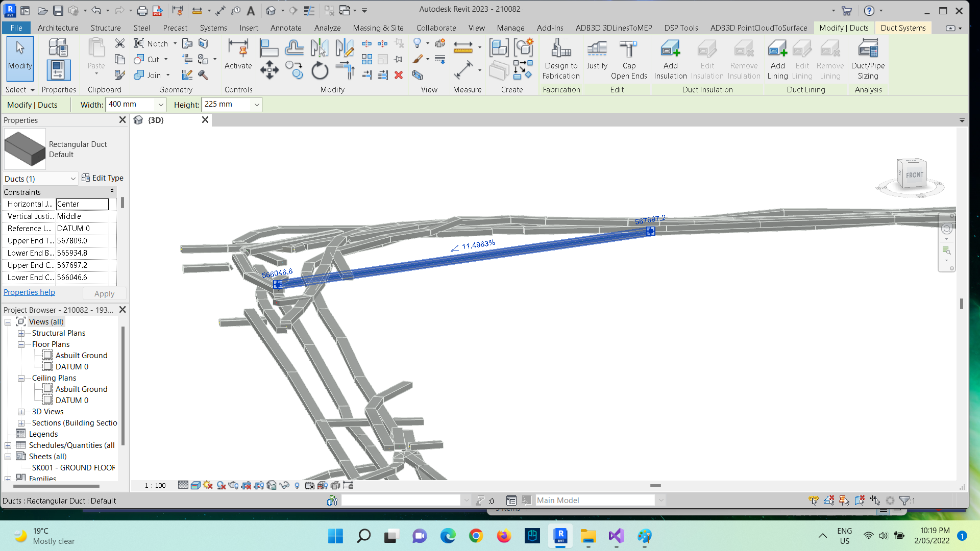Click the Cap Open Ends tool
The image size is (980, 551).
pos(628,49)
